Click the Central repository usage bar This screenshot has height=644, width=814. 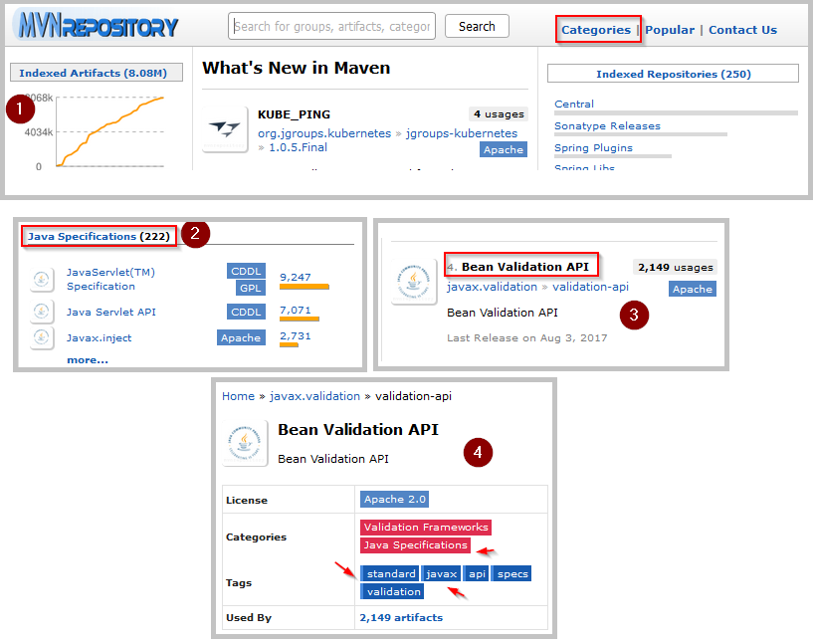[676, 112]
